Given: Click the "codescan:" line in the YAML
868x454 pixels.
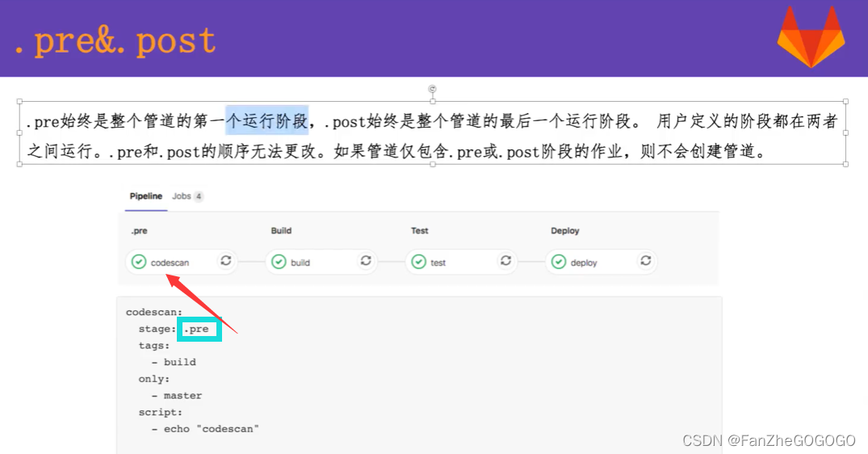Looking at the screenshot, I should coord(154,312).
